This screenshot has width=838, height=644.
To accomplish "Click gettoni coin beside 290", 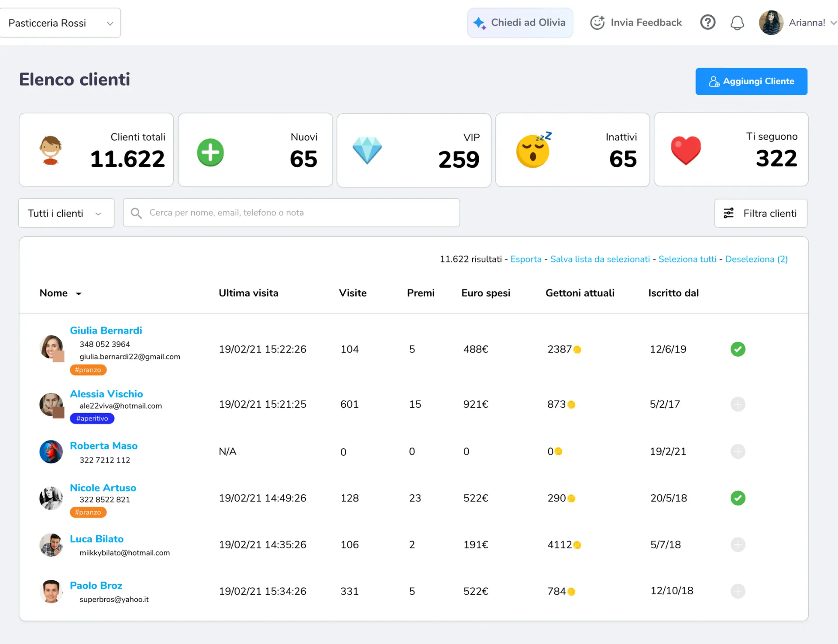I will coord(571,498).
